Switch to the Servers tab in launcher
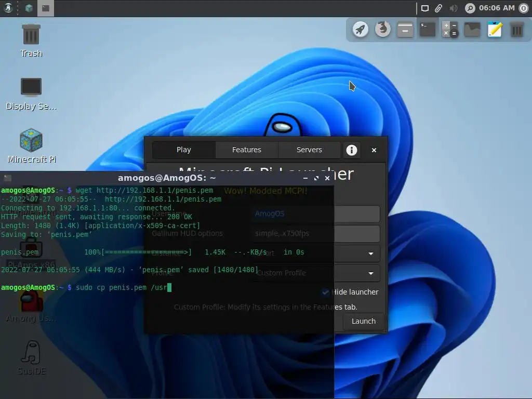 coord(309,150)
